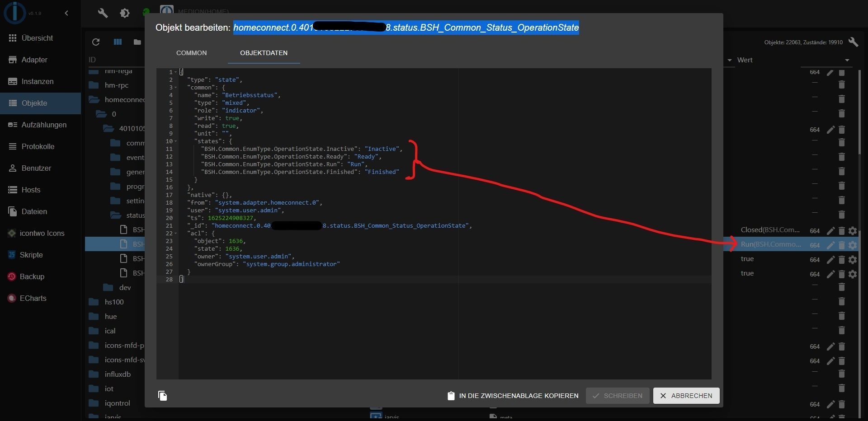
Task: Collapse the sidebar with the chevron arrow
Action: (66, 13)
